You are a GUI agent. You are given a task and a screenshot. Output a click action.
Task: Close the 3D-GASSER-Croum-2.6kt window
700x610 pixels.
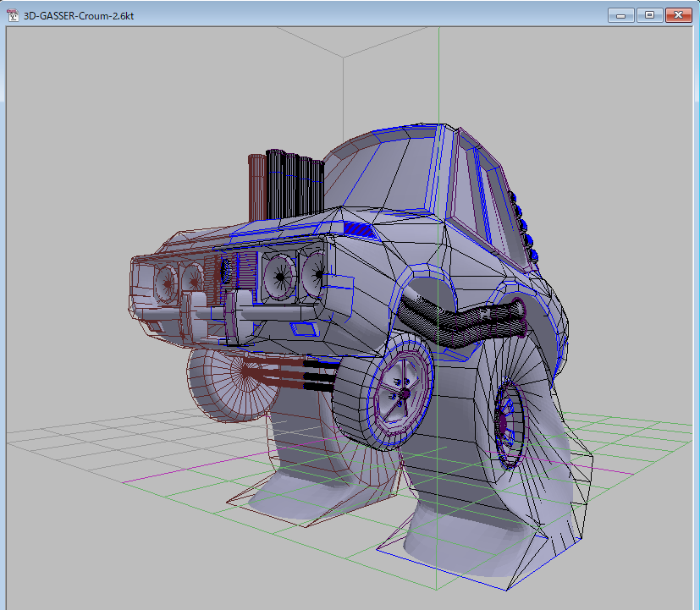(x=678, y=15)
